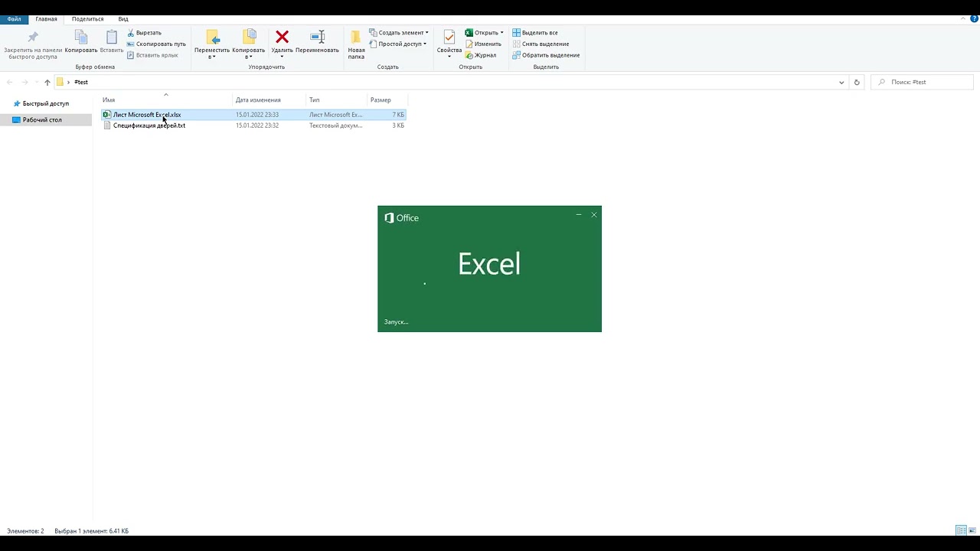Screen dimensions: 980x551
Task: Minimize the Excel splash screen
Action: [x=579, y=215]
